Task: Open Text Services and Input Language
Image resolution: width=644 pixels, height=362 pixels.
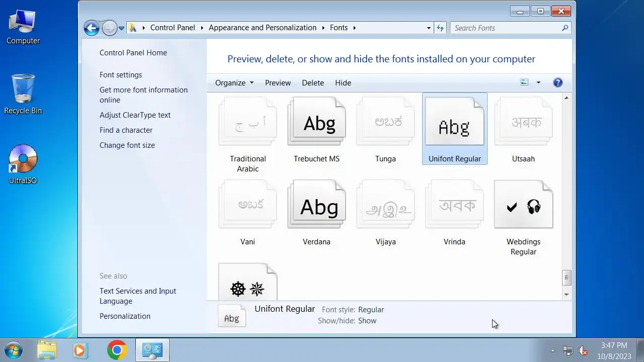Action: [x=138, y=296]
